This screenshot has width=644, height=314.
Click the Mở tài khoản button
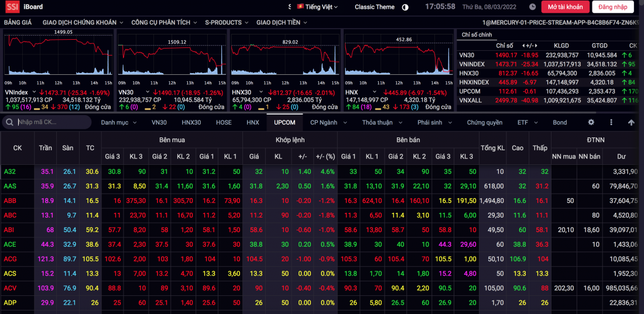565,7
